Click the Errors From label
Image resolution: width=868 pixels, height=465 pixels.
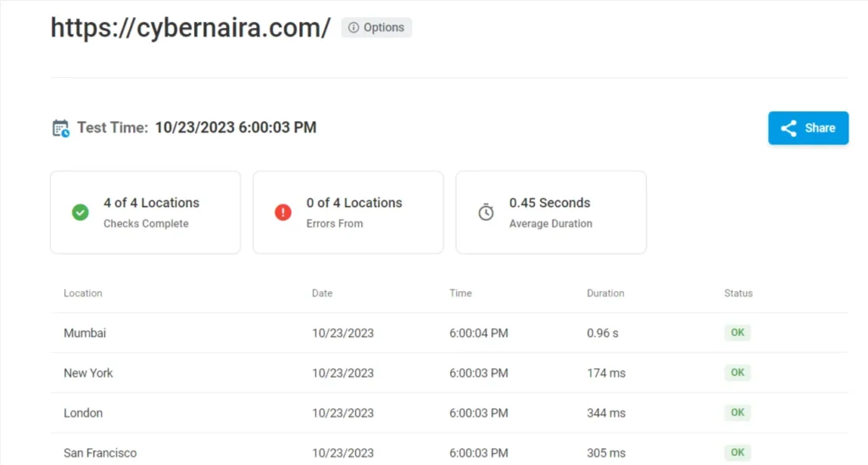tap(335, 223)
